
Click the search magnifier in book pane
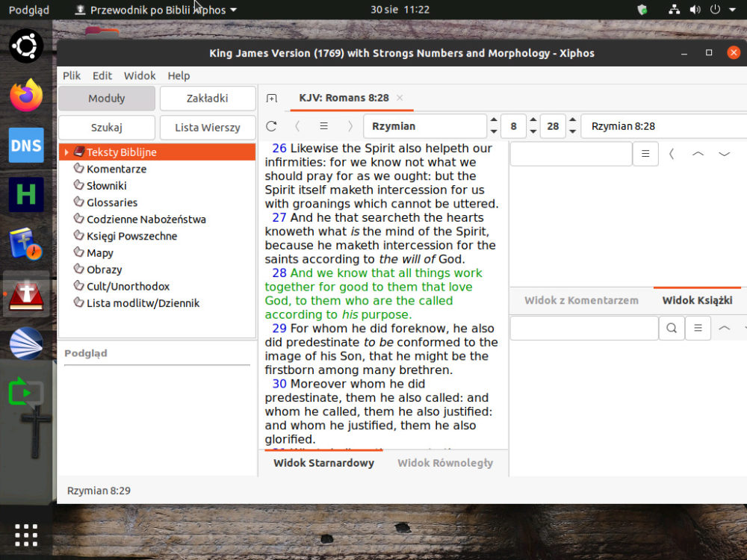pos(672,328)
